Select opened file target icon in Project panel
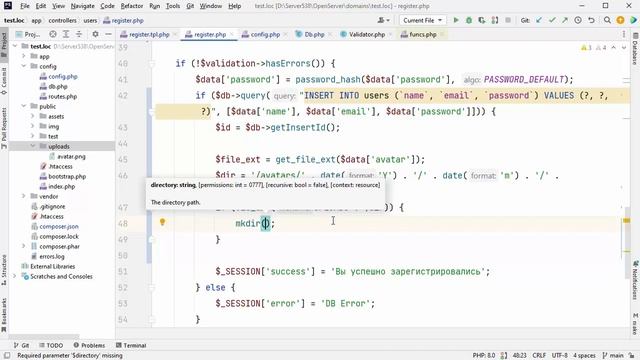640x360 pixels. 53,34
